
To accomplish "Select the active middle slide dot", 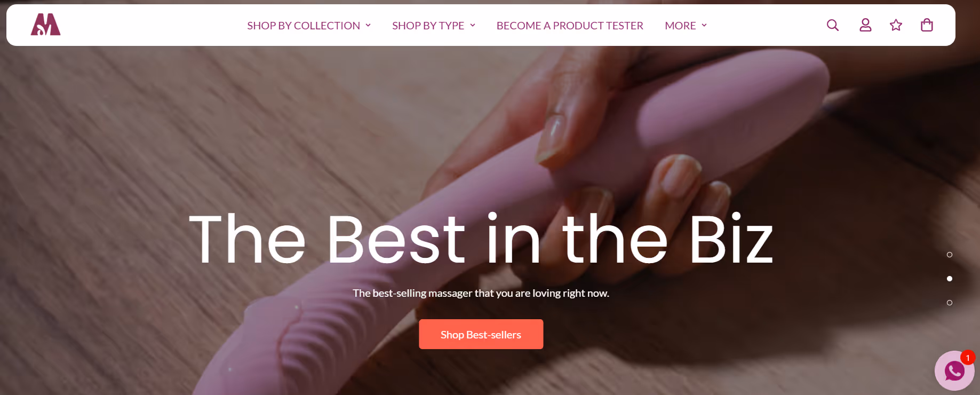I will tap(950, 279).
